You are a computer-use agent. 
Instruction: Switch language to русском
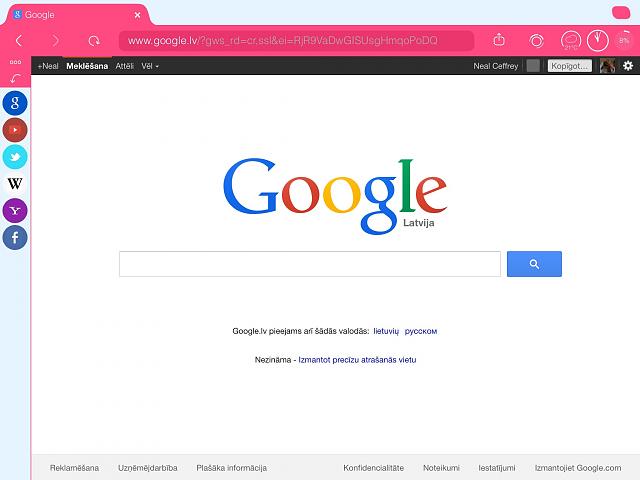coord(421,331)
